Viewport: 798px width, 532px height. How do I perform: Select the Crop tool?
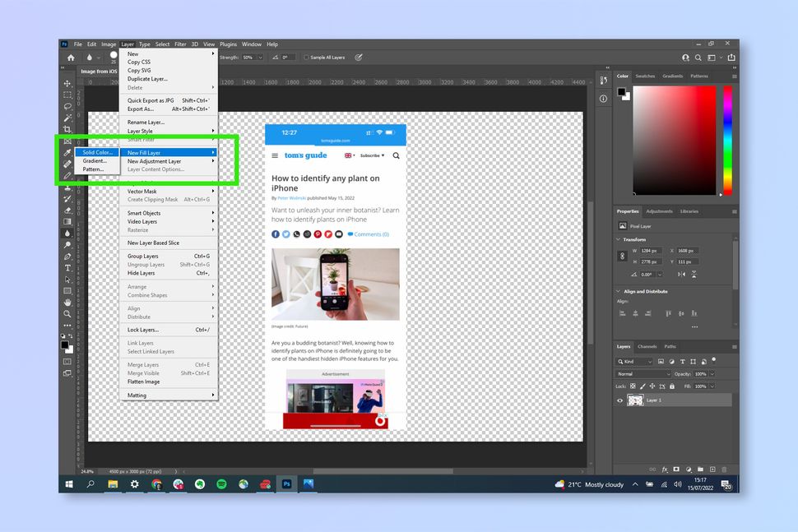click(67, 130)
